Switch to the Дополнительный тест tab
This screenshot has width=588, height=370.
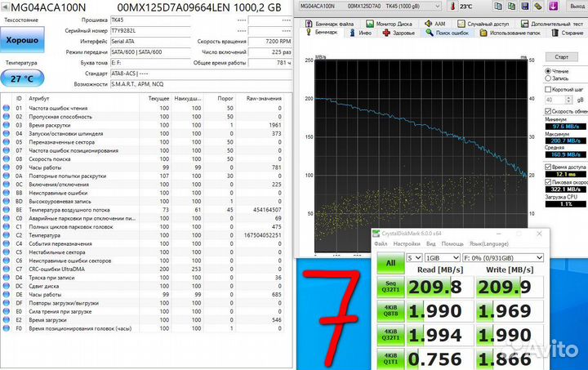552,24
